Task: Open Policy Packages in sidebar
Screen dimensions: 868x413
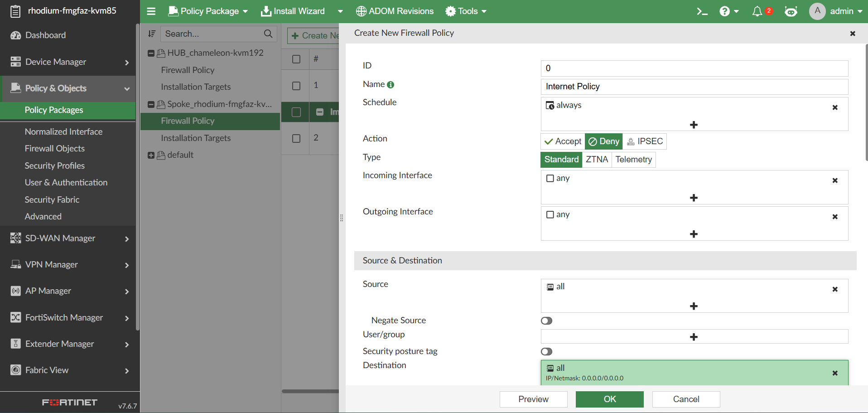Action: click(68, 110)
